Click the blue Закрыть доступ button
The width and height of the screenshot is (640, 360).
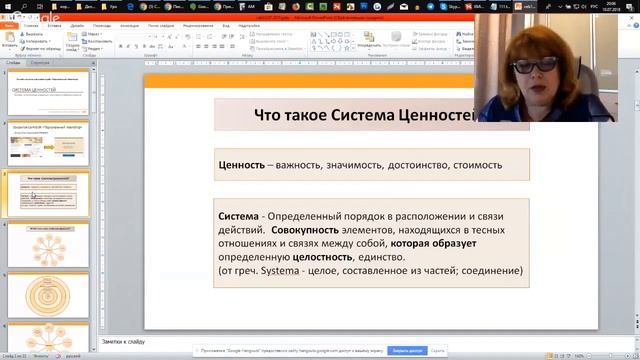coord(407,351)
